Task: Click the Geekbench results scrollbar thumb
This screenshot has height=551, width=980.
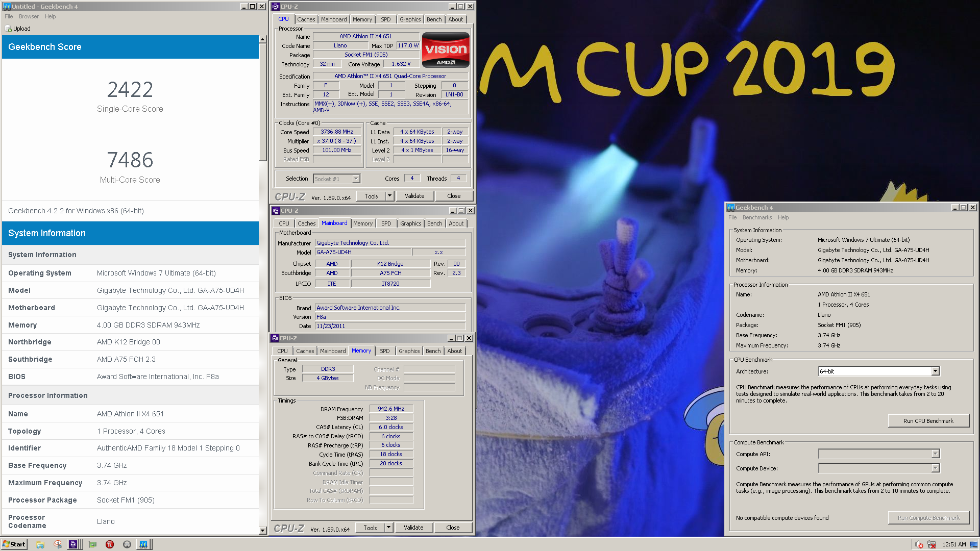Action: click(x=263, y=102)
